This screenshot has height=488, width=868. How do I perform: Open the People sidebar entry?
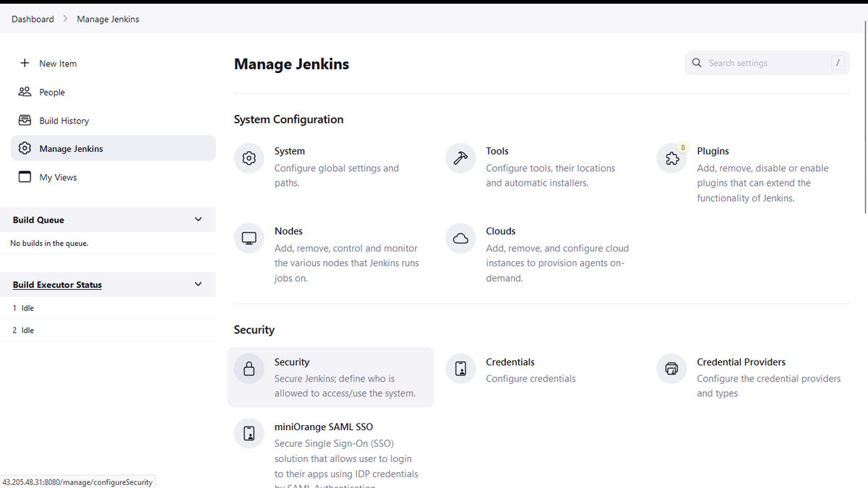coord(113,92)
